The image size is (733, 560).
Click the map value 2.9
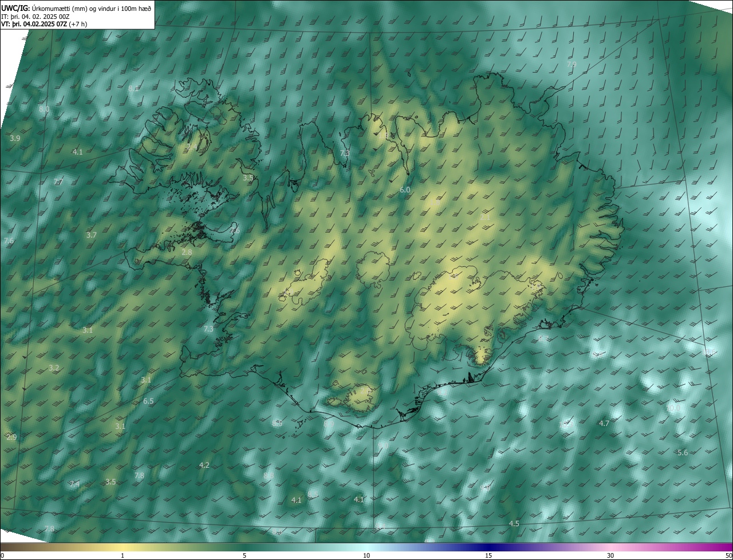11,437
